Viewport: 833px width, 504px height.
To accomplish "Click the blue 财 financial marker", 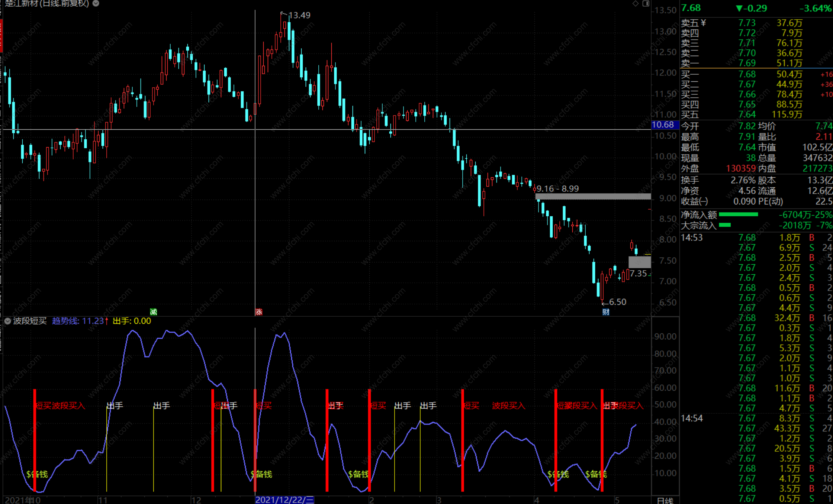I will pos(606,312).
